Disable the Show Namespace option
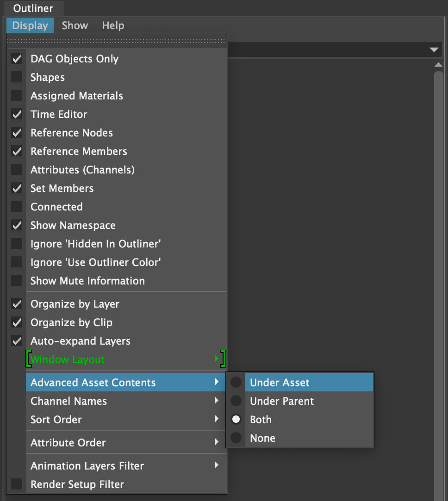Viewport: 448px width, 501px height. pyautogui.click(x=17, y=226)
